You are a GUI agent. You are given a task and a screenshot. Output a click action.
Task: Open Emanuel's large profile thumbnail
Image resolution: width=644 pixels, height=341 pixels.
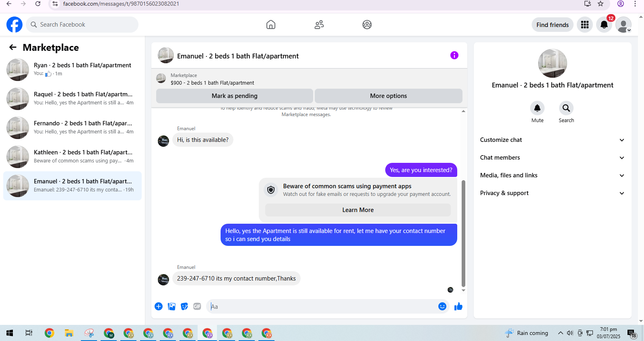tap(552, 63)
